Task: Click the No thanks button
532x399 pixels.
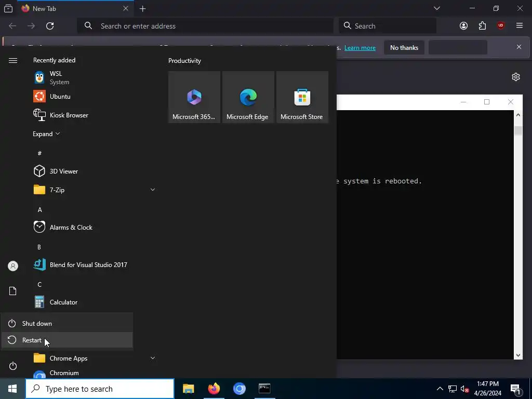Action: pyautogui.click(x=404, y=47)
